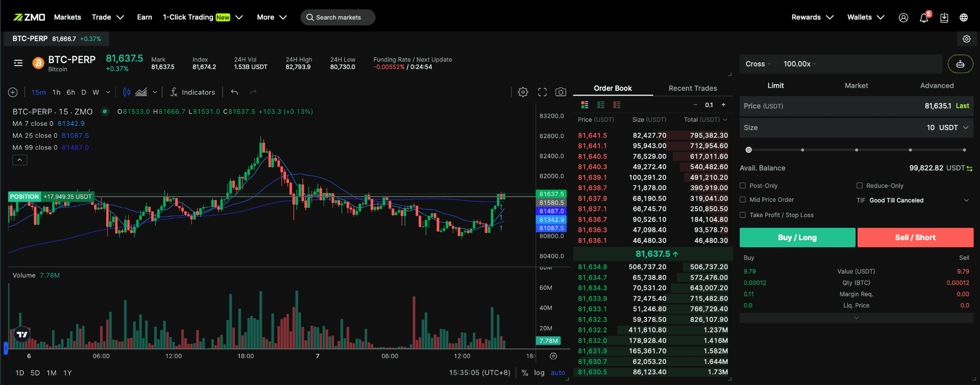Screen dimensions: 980x385
Task: Show asks-only order book view
Action: (x=617, y=105)
